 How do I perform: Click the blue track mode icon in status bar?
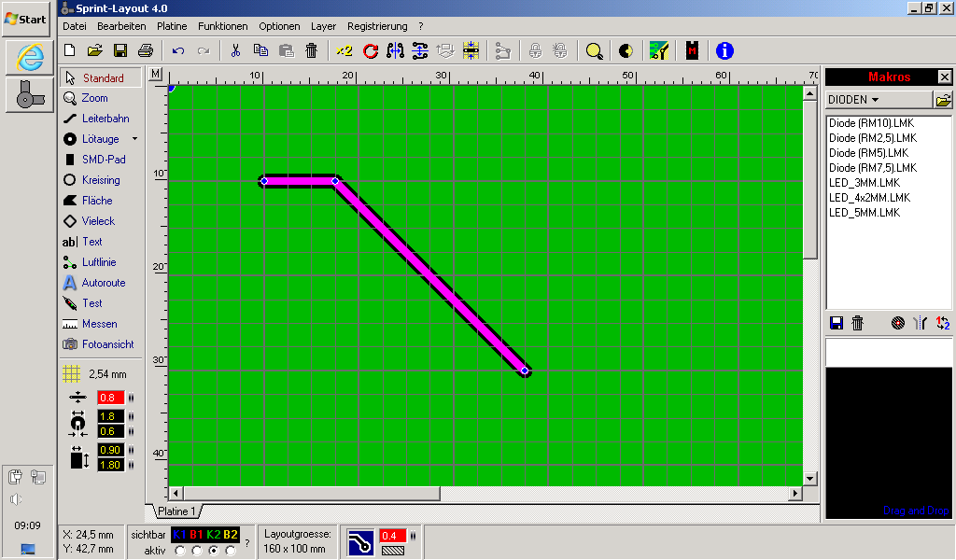click(360, 542)
